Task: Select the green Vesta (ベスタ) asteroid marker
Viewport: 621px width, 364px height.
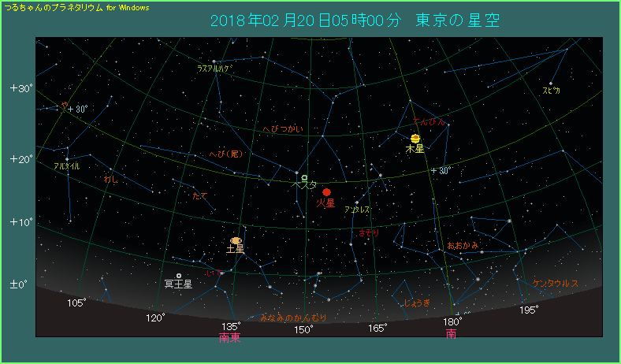Action: (x=304, y=178)
